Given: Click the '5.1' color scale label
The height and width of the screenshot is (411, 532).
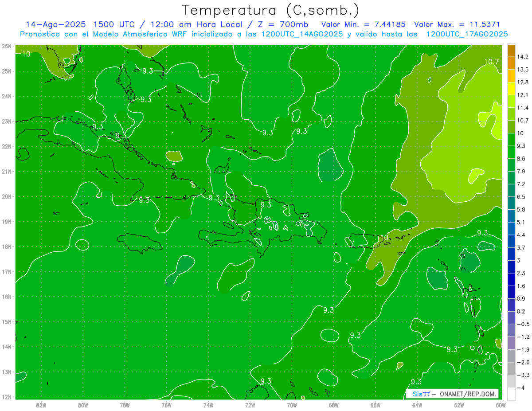Looking at the screenshot, I should click(521, 222).
